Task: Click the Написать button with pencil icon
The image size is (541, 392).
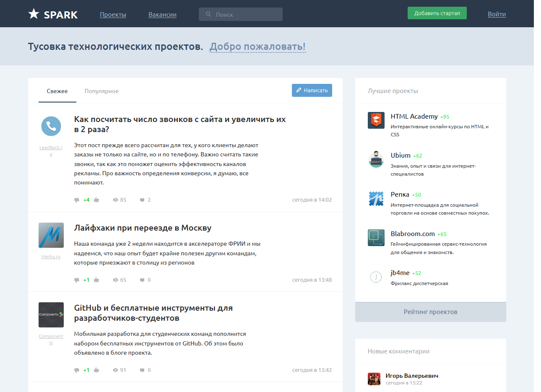Action: [x=312, y=90]
